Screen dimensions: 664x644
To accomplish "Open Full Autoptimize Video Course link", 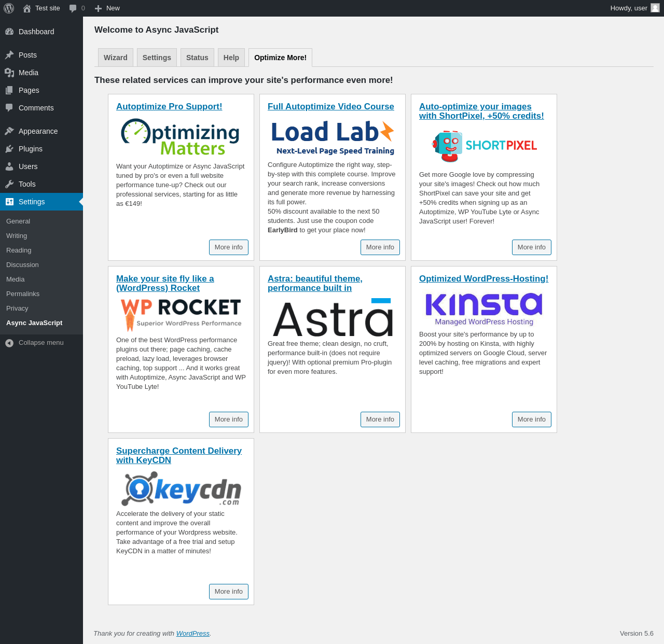I will tap(331, 106).
